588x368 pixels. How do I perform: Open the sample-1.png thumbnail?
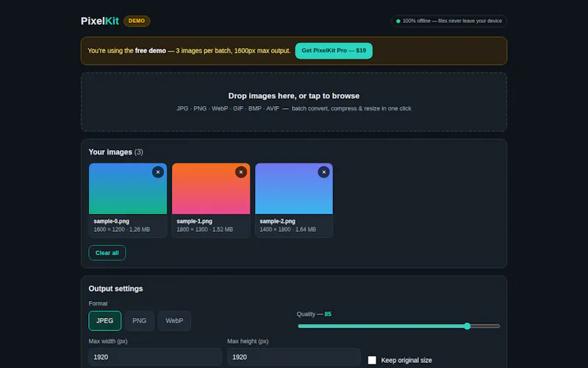tap(211, 189)
